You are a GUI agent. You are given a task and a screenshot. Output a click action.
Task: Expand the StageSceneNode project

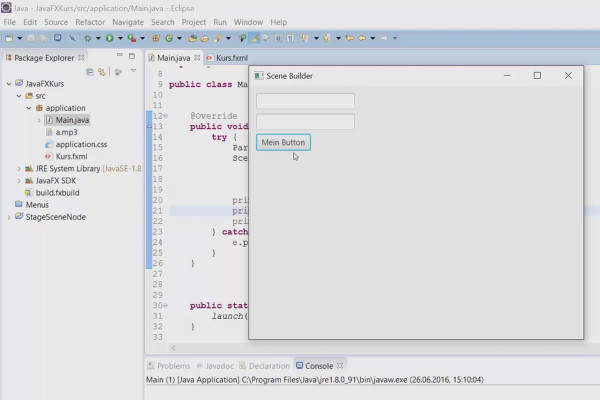click(x=9, y=217)
